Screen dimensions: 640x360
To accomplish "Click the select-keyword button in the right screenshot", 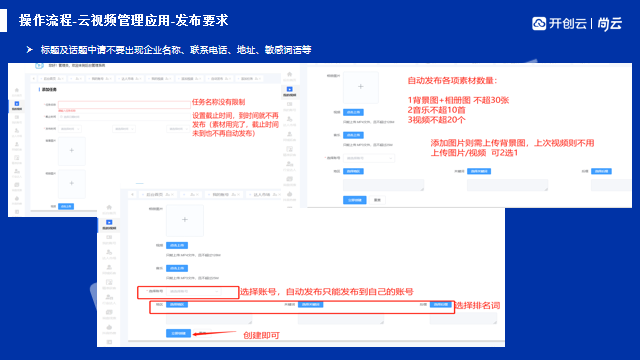I will pos(479,171).
